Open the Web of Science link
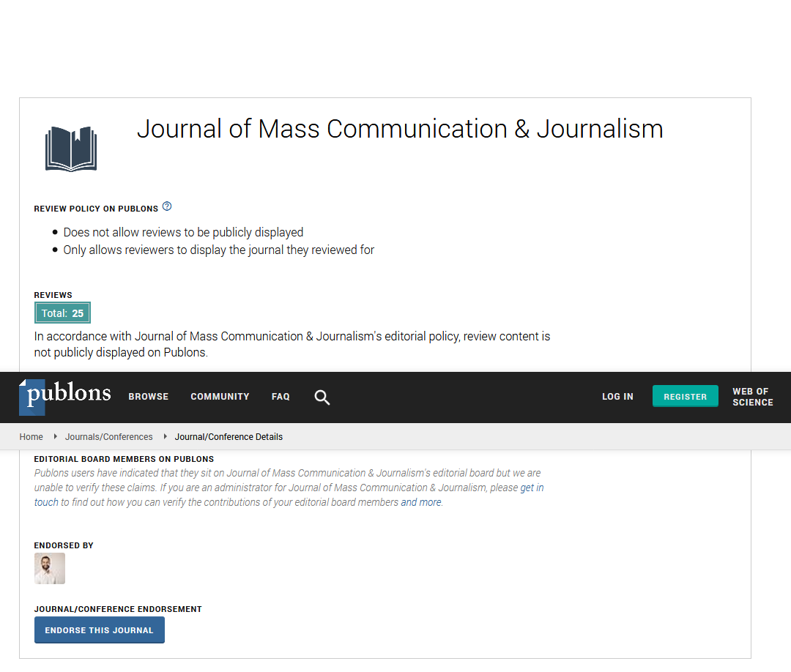The width and height of the screenshot is (791, 672). click(752, 397)
